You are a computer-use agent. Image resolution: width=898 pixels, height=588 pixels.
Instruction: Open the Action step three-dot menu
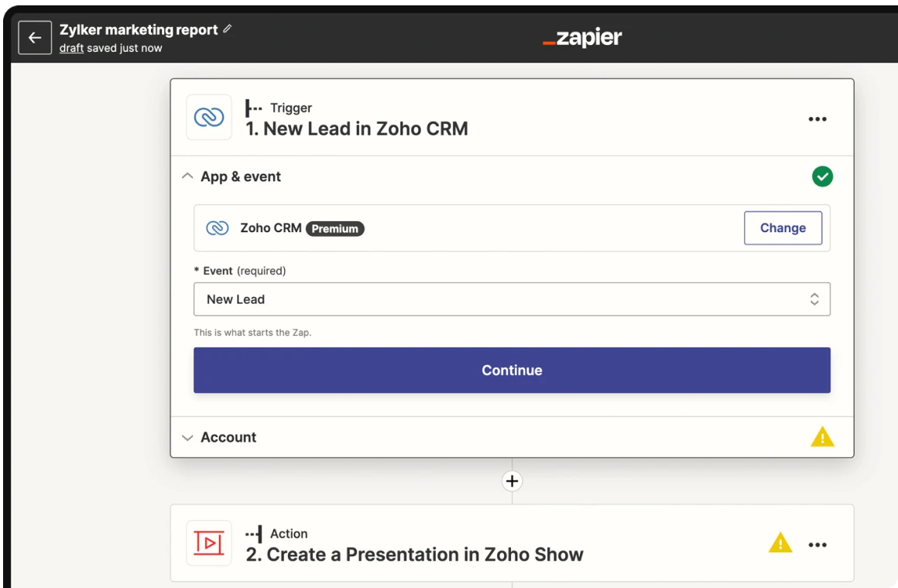[x=817, y=545]
